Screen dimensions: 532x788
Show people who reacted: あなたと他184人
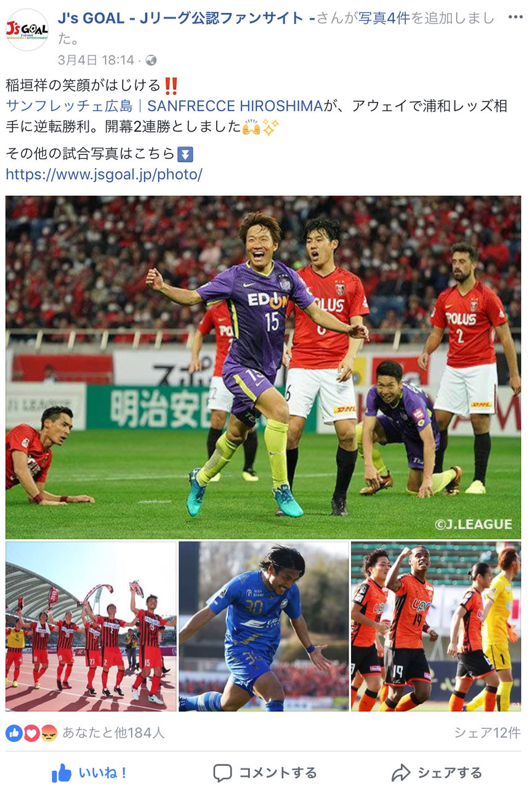(113, 733)
